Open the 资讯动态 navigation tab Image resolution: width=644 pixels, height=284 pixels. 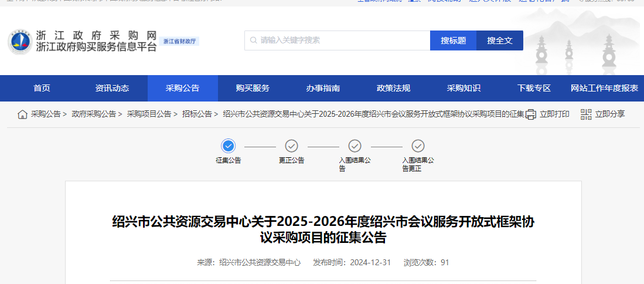pyautogui.click(x=112, y=88)
